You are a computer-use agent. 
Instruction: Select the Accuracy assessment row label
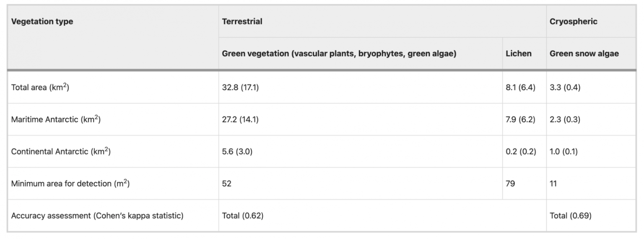click(x=113, y=216)
